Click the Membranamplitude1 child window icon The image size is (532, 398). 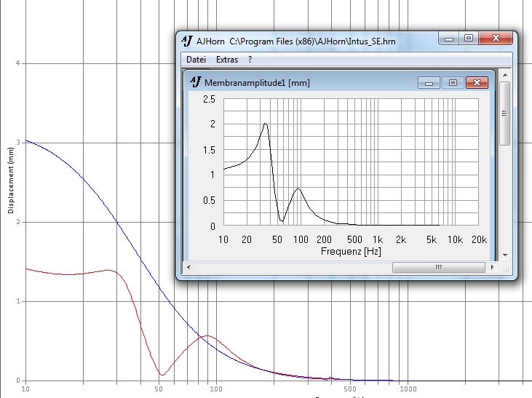click(x=196, y=82)
